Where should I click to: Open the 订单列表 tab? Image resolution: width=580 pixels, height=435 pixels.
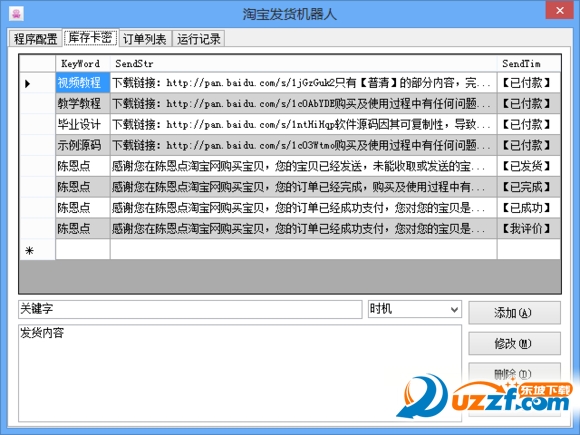click(145, 39)
